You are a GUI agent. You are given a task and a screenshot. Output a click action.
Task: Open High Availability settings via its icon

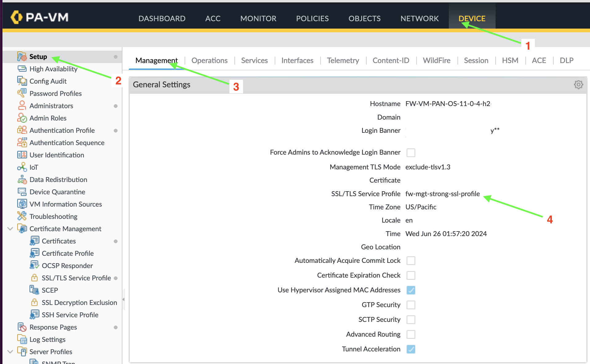[x=22, y=69]
